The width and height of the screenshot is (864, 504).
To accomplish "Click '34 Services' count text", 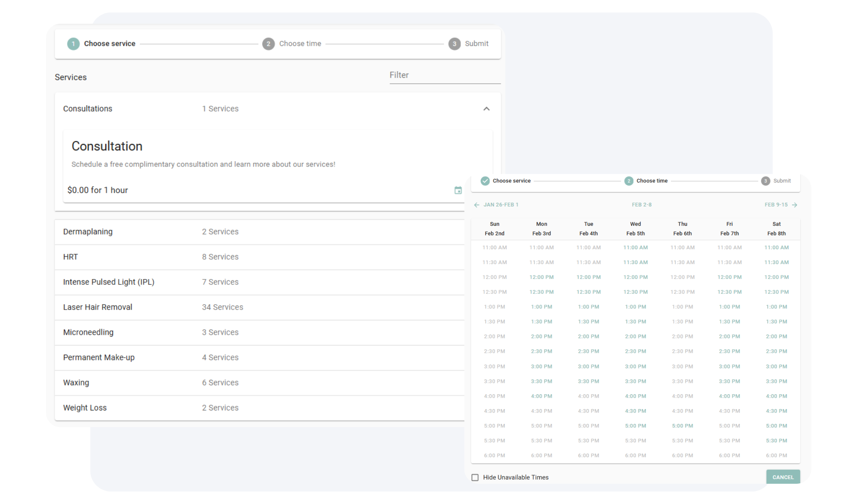I will coord(222,307).
